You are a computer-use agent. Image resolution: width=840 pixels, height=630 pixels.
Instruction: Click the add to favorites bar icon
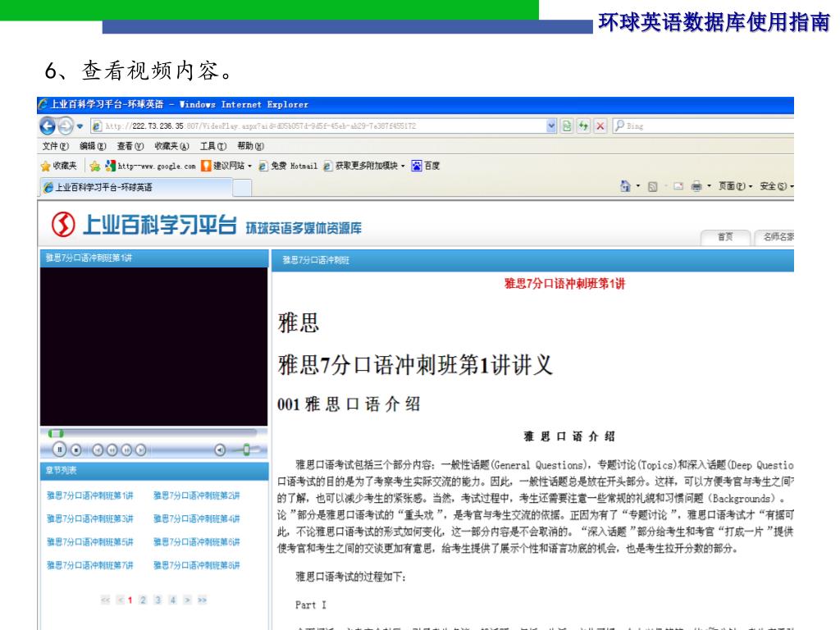pos(95,166)
